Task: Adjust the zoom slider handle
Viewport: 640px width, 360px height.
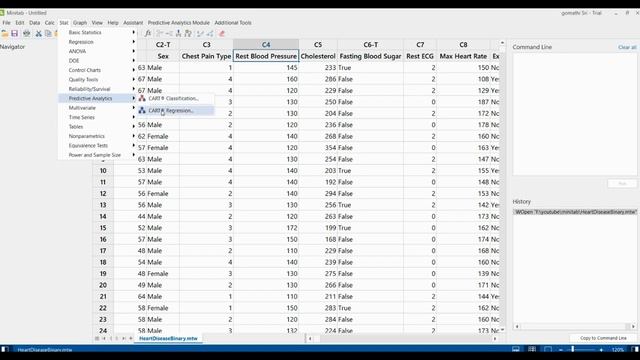Action: coord(573,349)
